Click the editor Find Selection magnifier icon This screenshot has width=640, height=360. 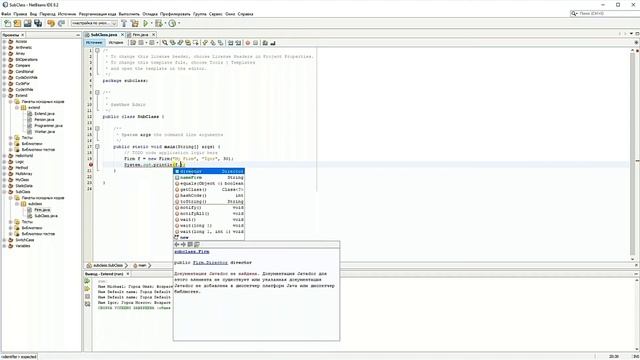(165, 42)
